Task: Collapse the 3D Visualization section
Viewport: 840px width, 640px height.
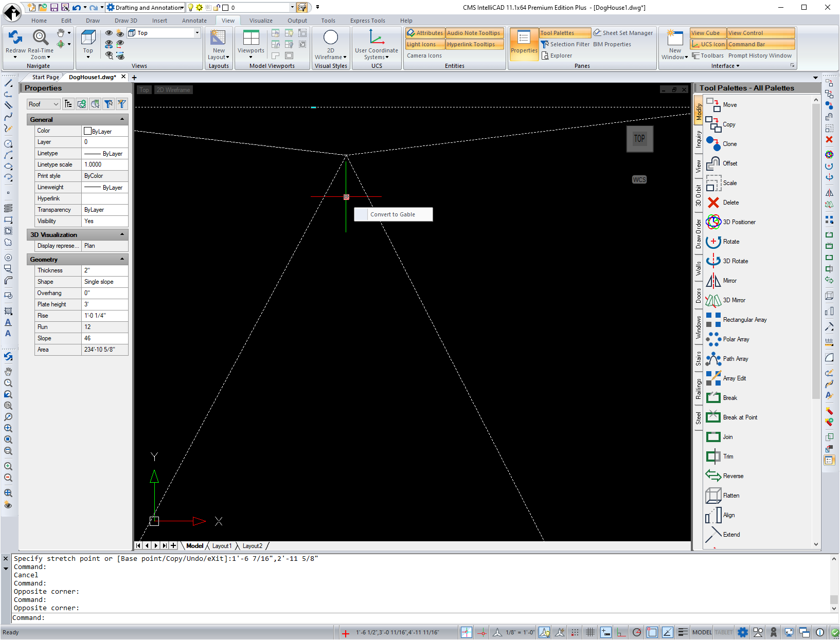Action: (122, 234)
